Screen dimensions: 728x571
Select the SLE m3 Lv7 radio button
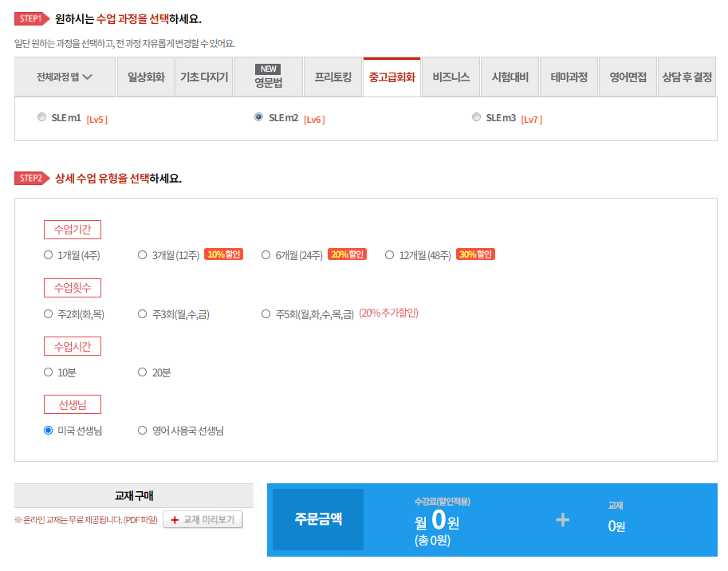476,117
